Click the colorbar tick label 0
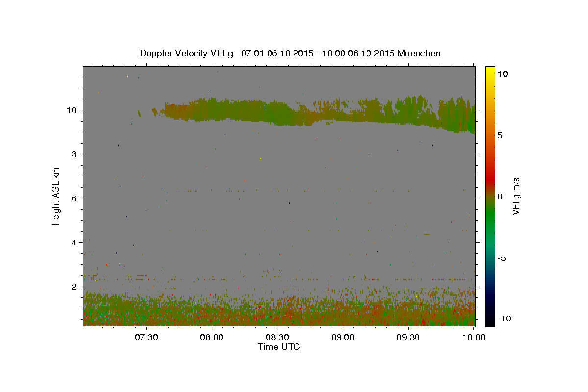Viewport: 588px width, 392px height. point(500,196)
